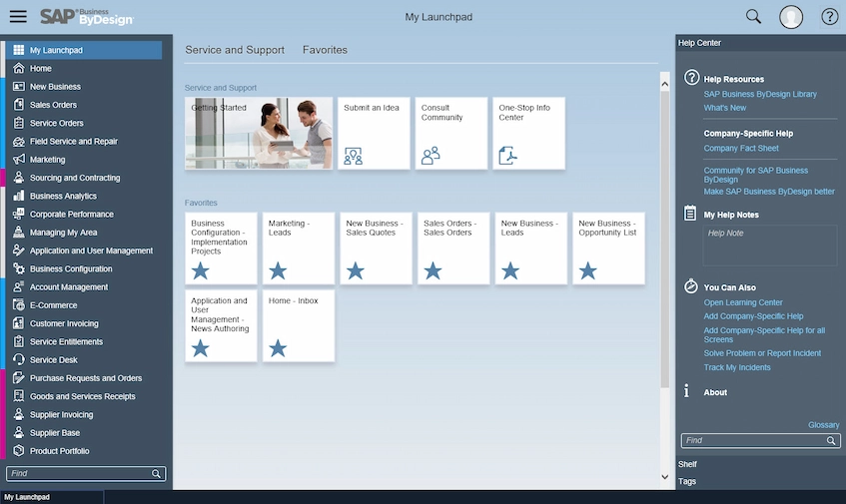Open Community for SAP Business ByDesign link

point(755,175)
